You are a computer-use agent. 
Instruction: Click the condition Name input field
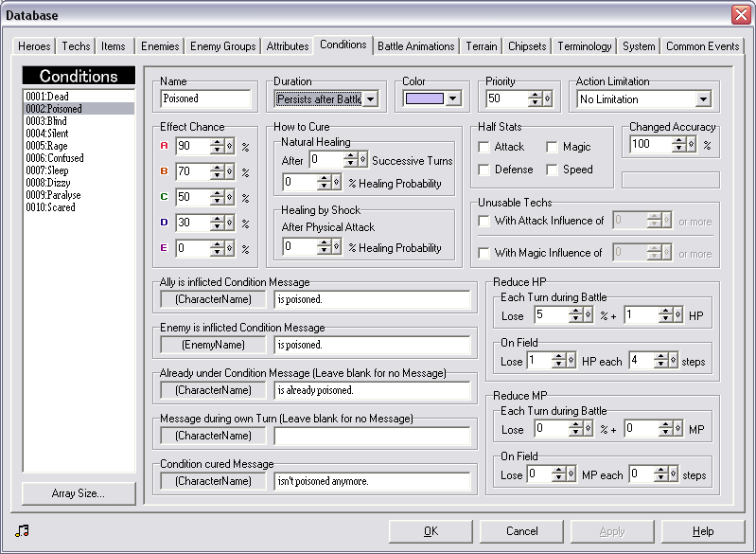tap(205, 98)
